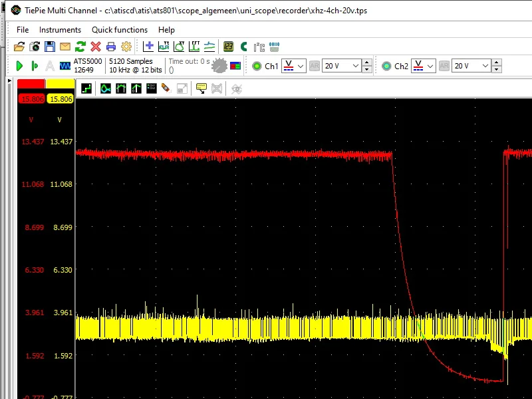Click the printer icon
Image resolution: width=532 pixels, height=399 pixels.
point(111,47)
